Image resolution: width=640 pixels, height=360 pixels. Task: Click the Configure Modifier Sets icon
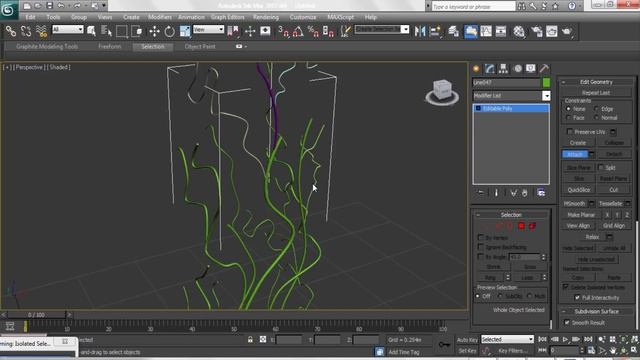[x=541, y=193]
